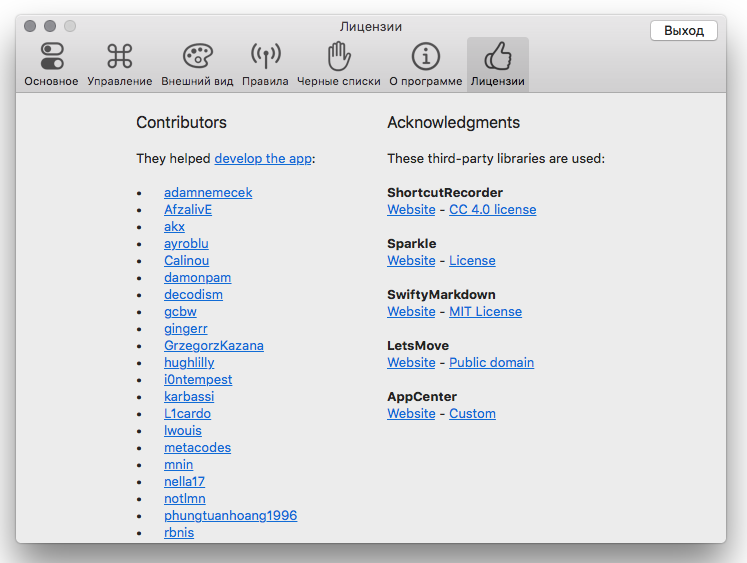Open phungtuanhoang1996 contributor link
This screenshot has height=563, width=747.
click(x=231, y=515)
